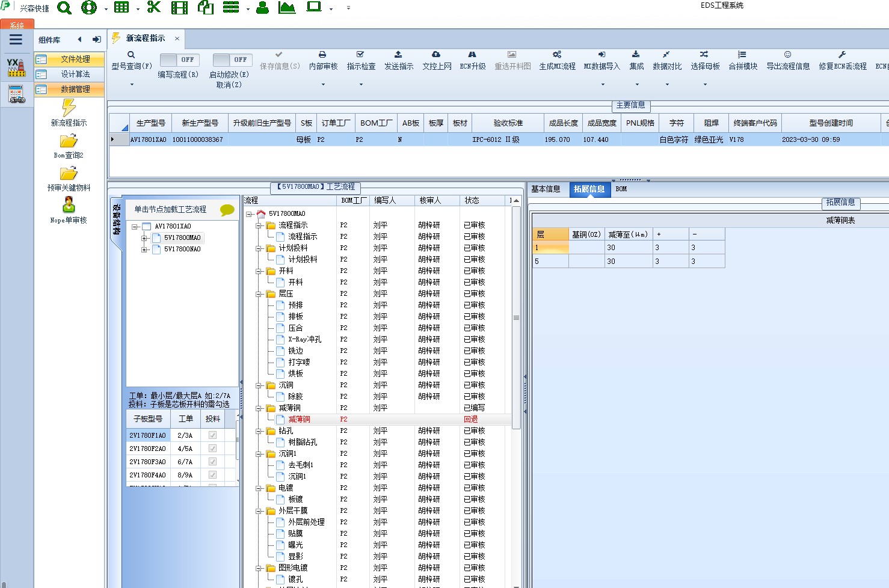
Task: Collapse the AV17801XA0 tree node
Action: pyautogui.click(x=134, y=227)
